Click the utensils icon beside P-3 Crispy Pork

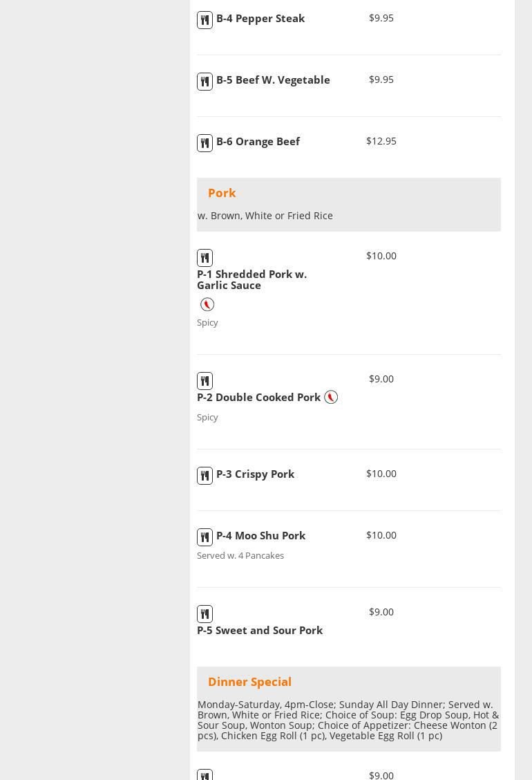pos(205,476)
